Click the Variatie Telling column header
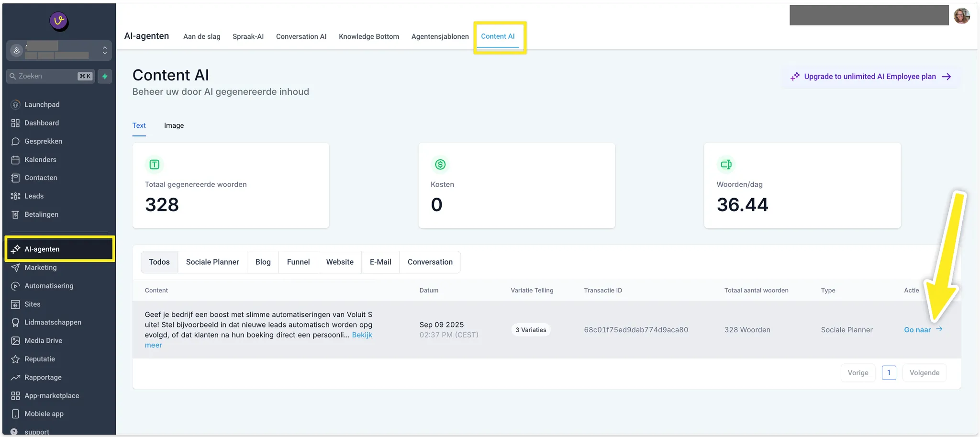Screen dimensions: 980x437 pyautogui.click(x=532, y=290)
